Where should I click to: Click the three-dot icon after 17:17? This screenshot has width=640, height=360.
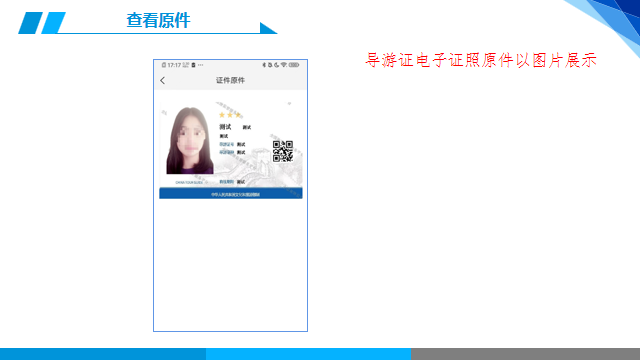click(200, 65)
